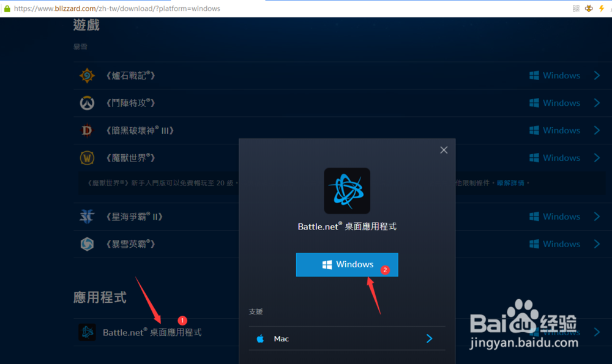Screen dimensions: 612x364
Task: Open the platform chevron on the 《暗黑破壞神 III》 row
Action: (597, 130)
